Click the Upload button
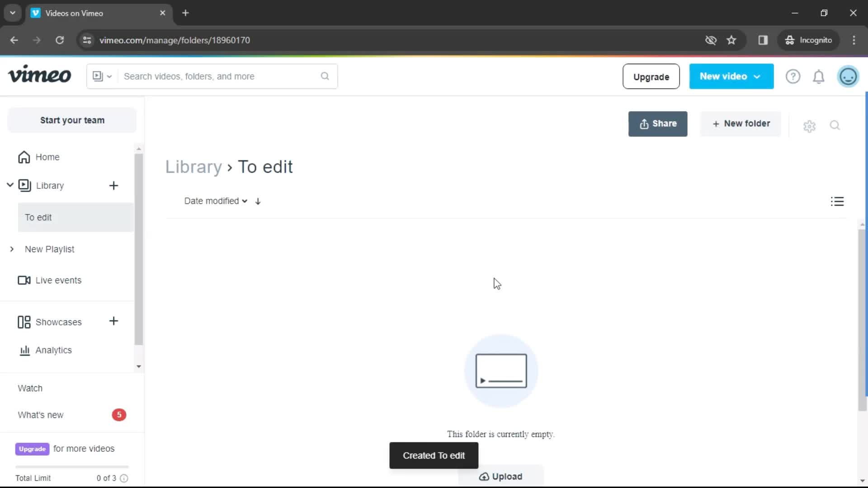Viewport: 868px width, 488px height. (501, 477)
